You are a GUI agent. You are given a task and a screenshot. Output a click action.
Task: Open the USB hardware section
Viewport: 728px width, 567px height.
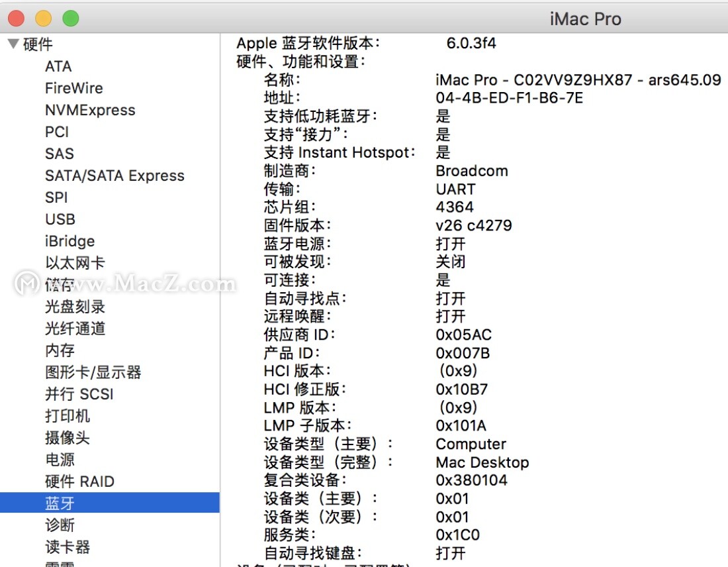click(60, 219)
